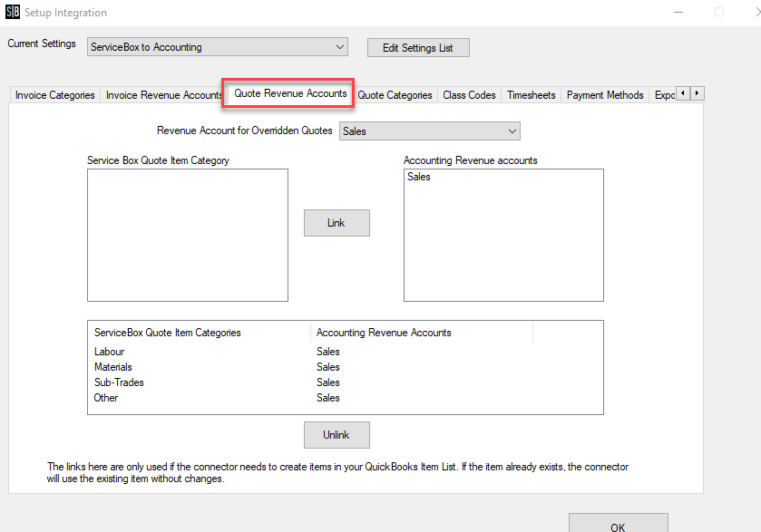Open the Quote Categories tab
Viewport: 761px width, 532px height.
click(x=395, y=95)
